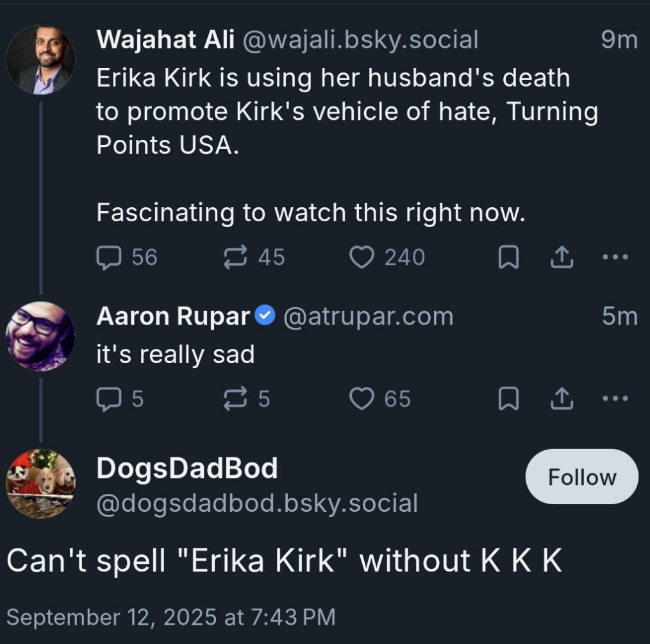This screenshot has width=650, height=644.
Task: Bookmark Wajahat Ali's post
Action: 508,258
